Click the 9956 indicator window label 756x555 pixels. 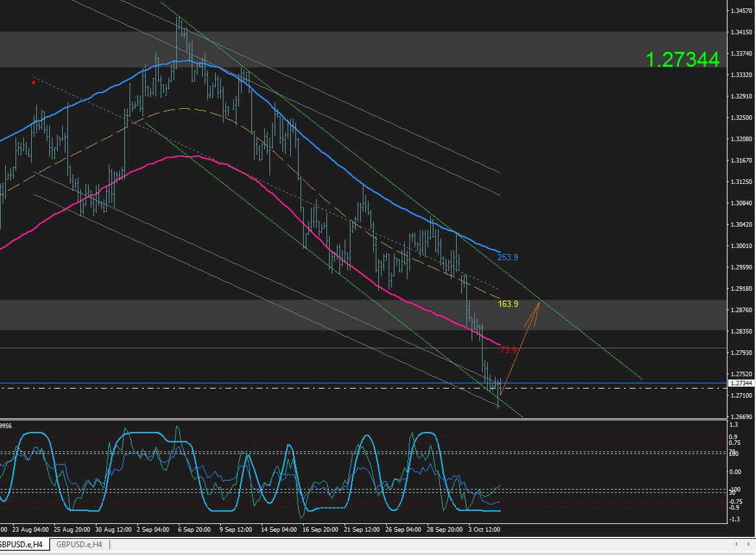pyautogui.click(x=6, y=425)
